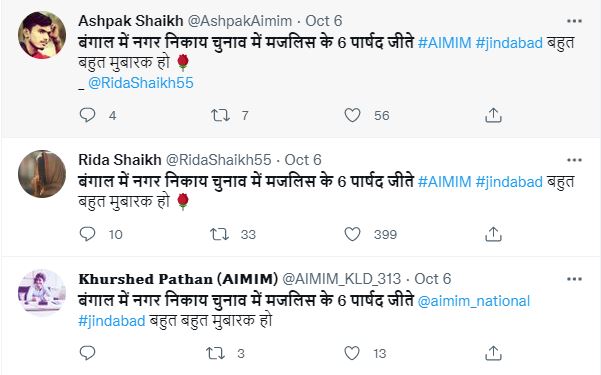Retweet Ashpak Shaikh's tweet

[x=220, y=115]
